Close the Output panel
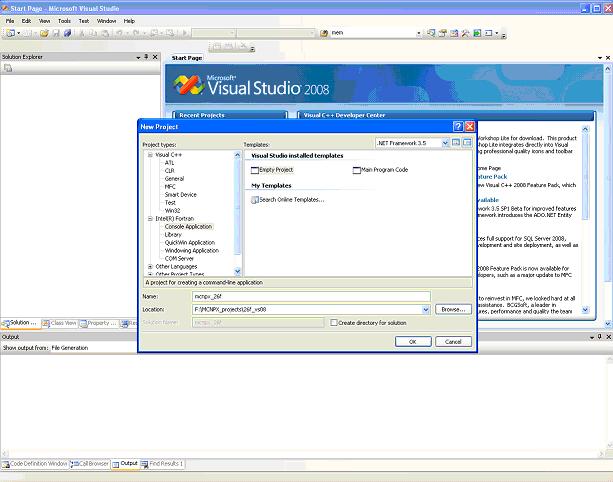Image resolution: width=613 pixels, height=482 pixels. point(608,337)
